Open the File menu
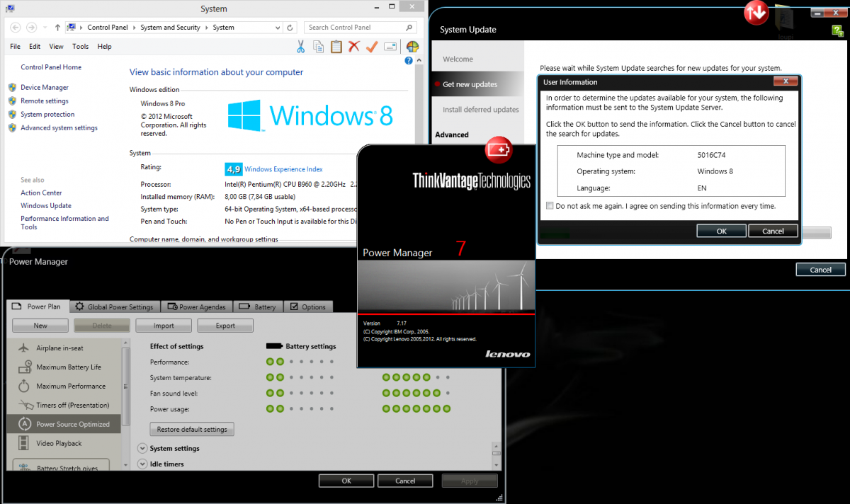Viewport: 850px width, 504px height. pos(15,47)
